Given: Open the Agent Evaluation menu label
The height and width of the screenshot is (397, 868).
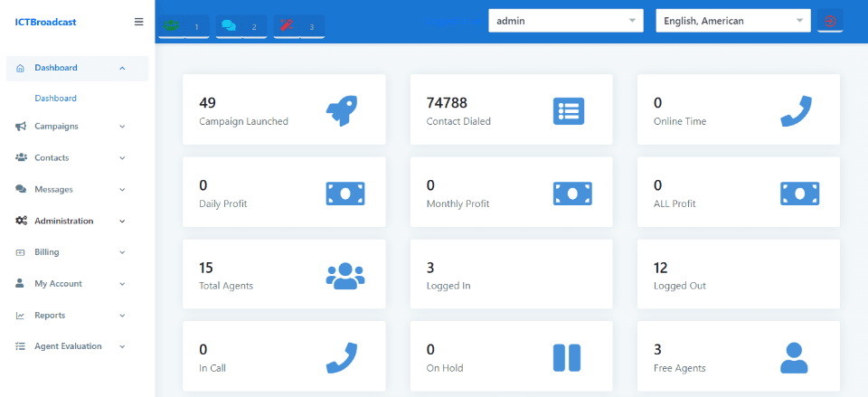Looking at the screenshot, I should coord(68,346).
